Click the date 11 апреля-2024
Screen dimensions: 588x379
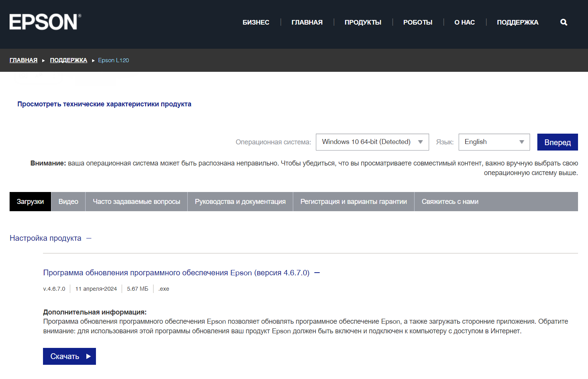click(96, 289)
